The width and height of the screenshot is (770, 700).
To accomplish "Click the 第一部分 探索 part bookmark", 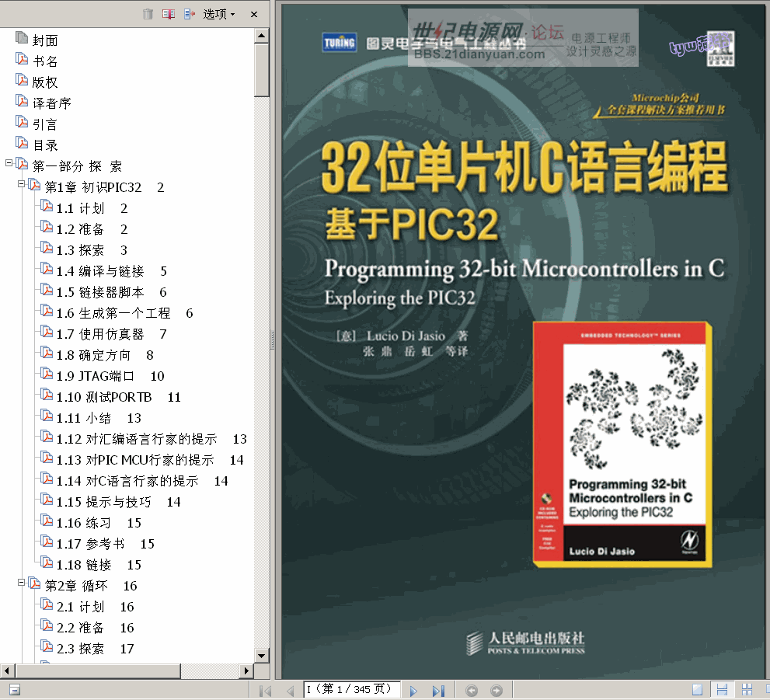I will coord(77,166).
